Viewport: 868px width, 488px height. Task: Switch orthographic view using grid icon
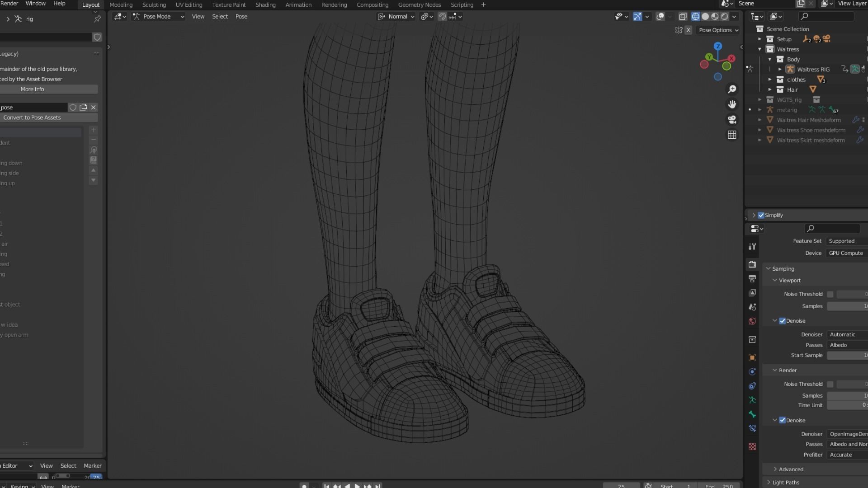(x=732, y=135)
